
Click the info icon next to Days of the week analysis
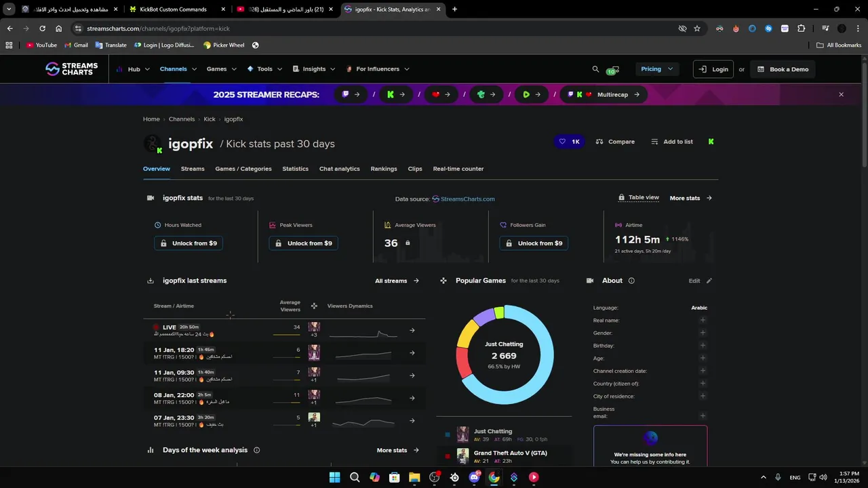click(256, 450)
